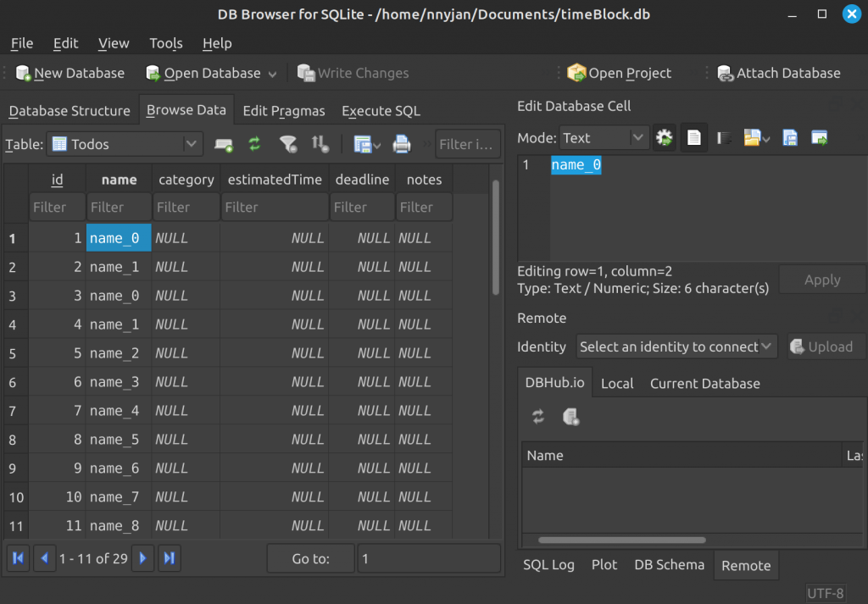The image size is (868, 604).
Task: Click the Name column header in Remote list
Action: point(682,455)
